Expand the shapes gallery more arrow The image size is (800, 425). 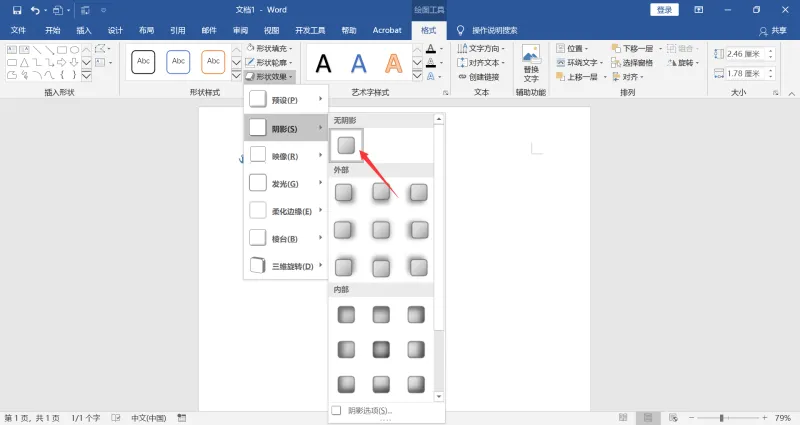click(87, 76)
